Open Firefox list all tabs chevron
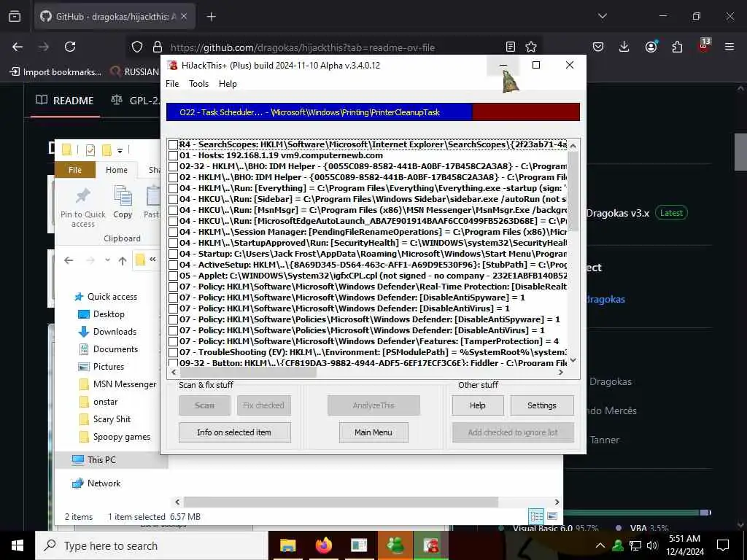The height and width of the screenshot is (560, 747). coord(602,17)
